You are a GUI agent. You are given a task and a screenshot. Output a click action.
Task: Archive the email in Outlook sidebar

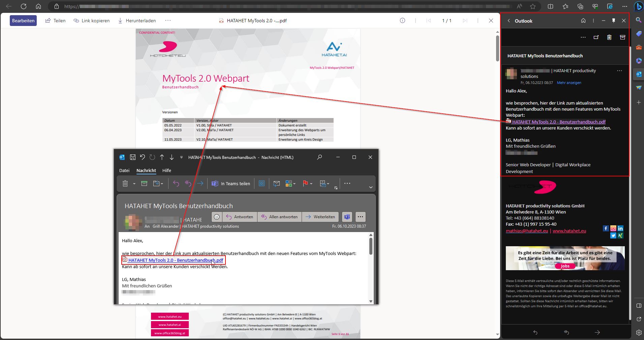tap(622, 37)
